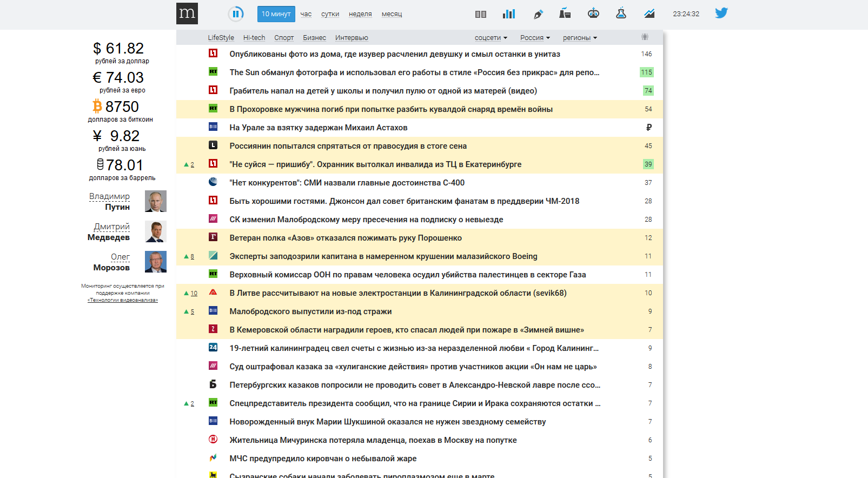Click the people icon above the counts
This screenshot has width=868, height=478.
click(645, 37)
